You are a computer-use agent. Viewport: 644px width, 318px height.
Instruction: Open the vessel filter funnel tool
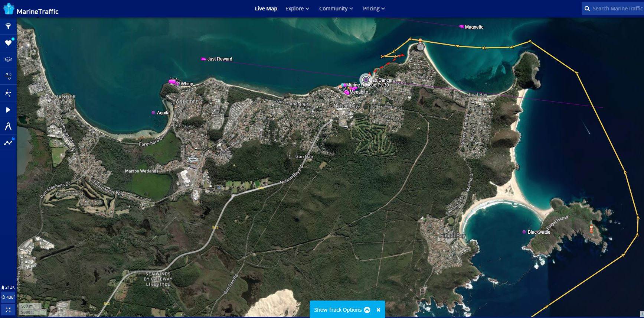click(8, 26)
